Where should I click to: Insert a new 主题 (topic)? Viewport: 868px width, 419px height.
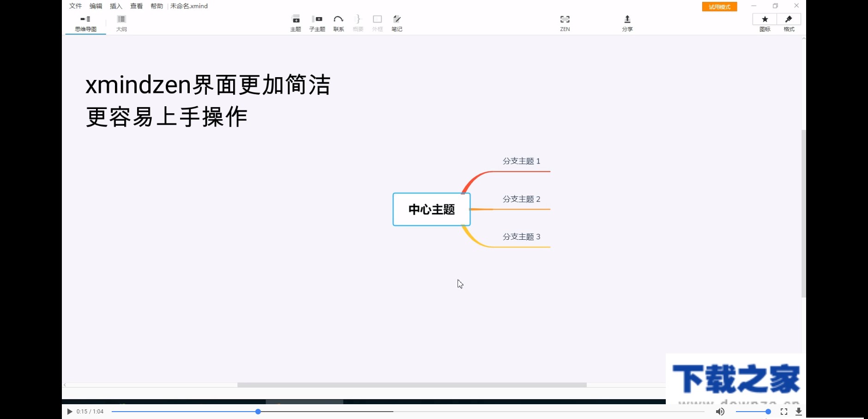pyautogui.click(x=295, y=22)
